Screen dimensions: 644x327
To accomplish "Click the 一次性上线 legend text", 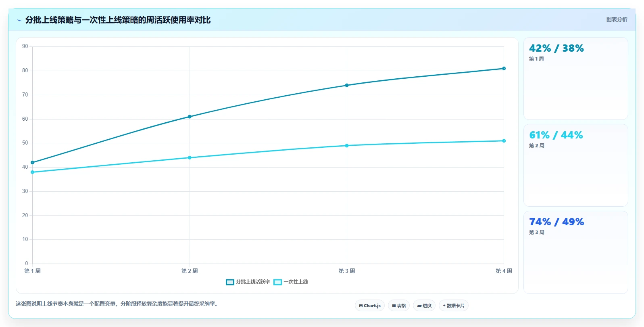I will [x=296, y=282].
